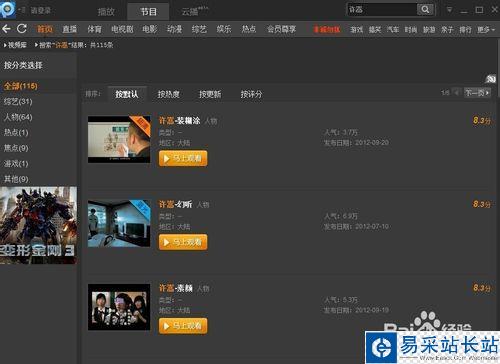Open 排行 in navigation bar

pyautogui.click(x=465, y=30)
